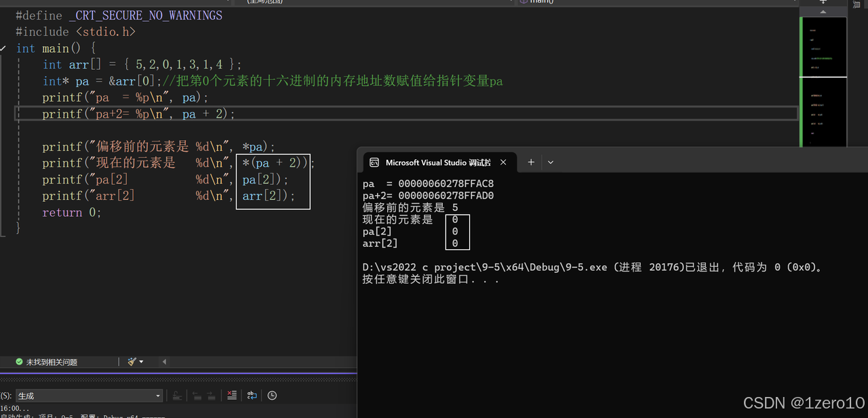Click the 16:00... line in output panel
The image size is (868, 418).
click(15, 409)
